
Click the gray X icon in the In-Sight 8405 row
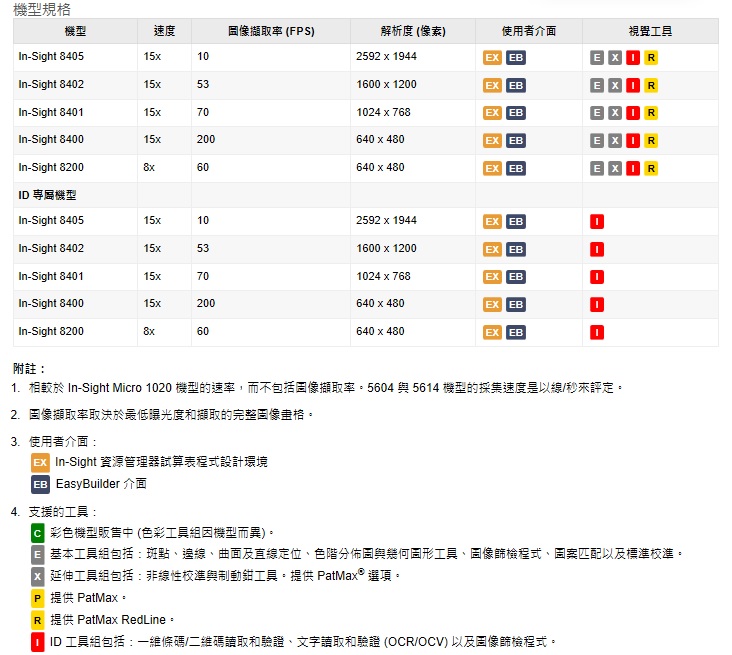[x=615, y=57]
